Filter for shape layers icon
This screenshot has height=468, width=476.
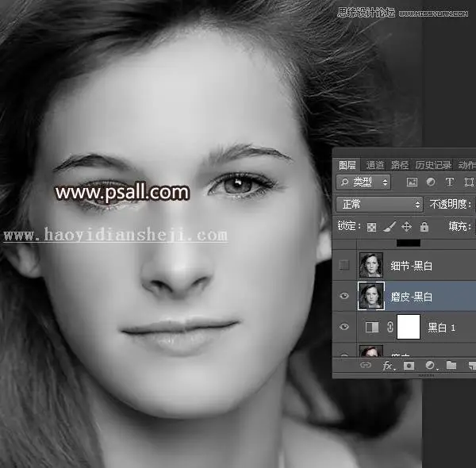click(x=469, y=182)
